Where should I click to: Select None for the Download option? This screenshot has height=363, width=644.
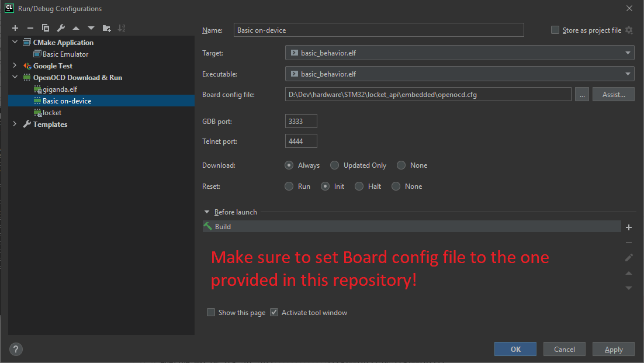(401, 165)
